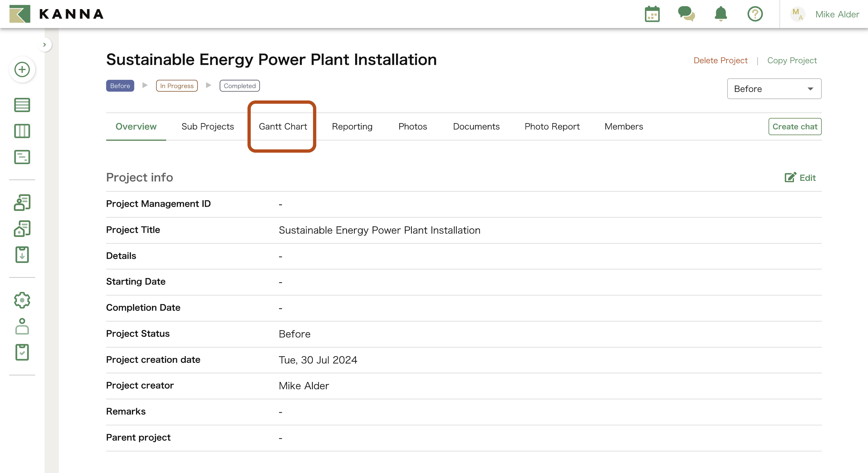Set status to Completed badge
The image size is (868, 473).
pos(240,86)
